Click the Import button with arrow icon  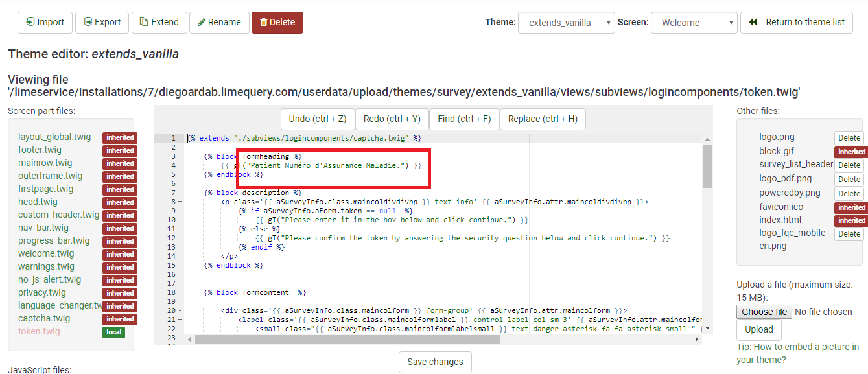point(45,22)
